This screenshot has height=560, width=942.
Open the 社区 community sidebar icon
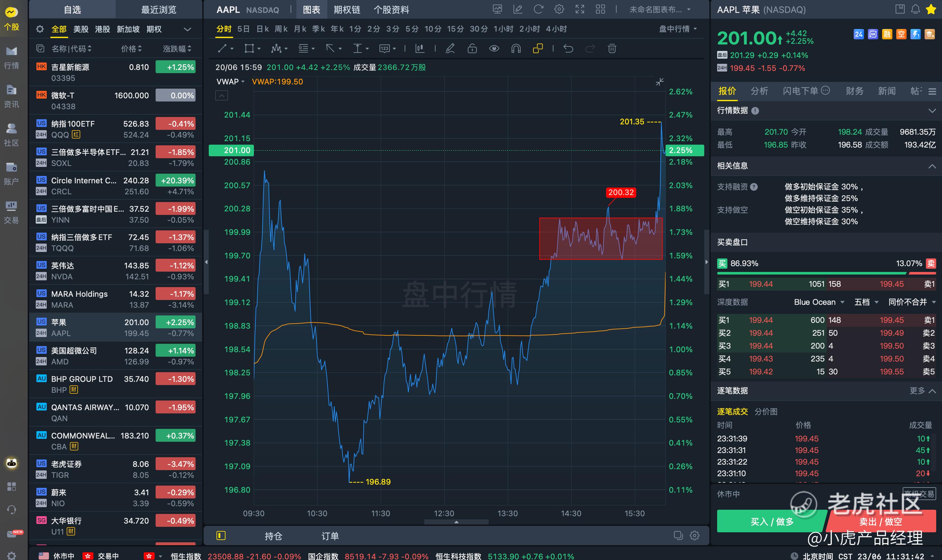point(11,135)
